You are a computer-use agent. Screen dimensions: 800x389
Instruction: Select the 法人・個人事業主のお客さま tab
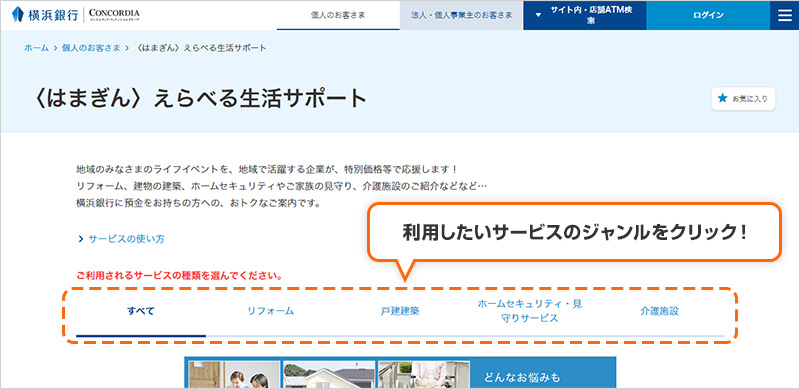(x=461, y=15)
